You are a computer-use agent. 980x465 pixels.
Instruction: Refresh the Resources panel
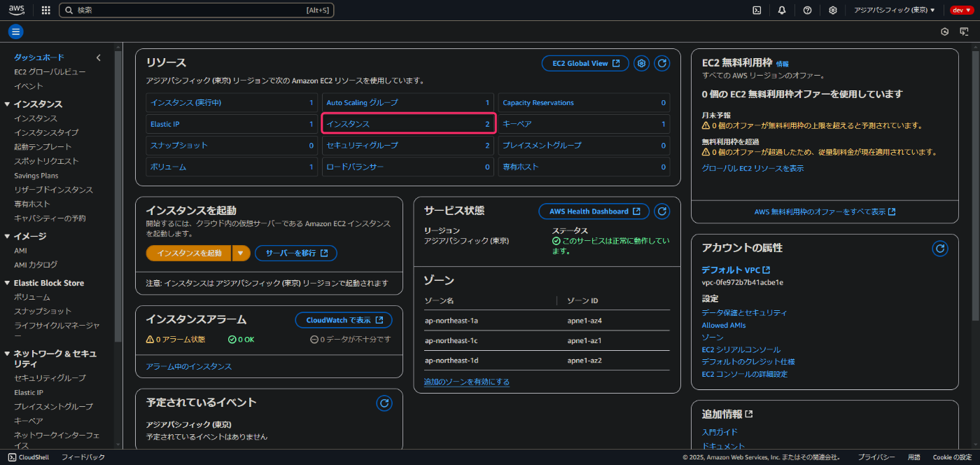(662, 63)
